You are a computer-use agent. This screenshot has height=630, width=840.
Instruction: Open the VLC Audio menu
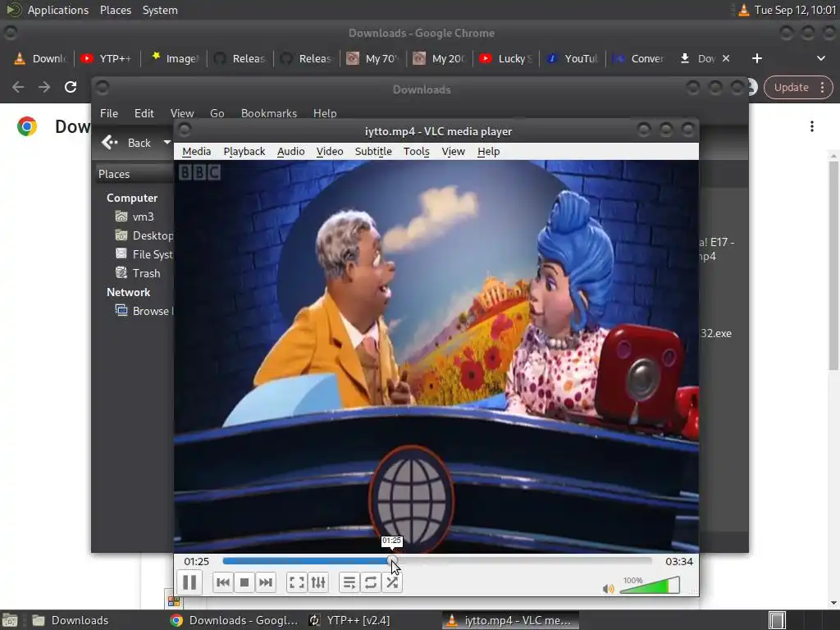[291, 152]
